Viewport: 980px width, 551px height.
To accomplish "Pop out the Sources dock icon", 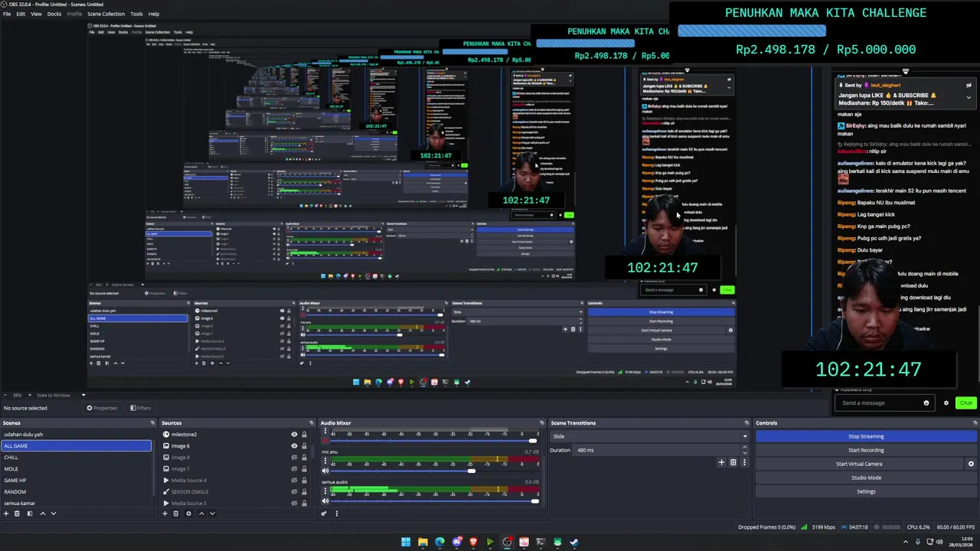I will click(312, 422).
